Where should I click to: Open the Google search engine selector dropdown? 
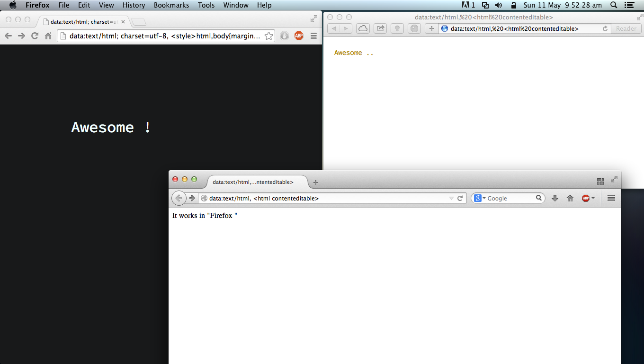480,198
